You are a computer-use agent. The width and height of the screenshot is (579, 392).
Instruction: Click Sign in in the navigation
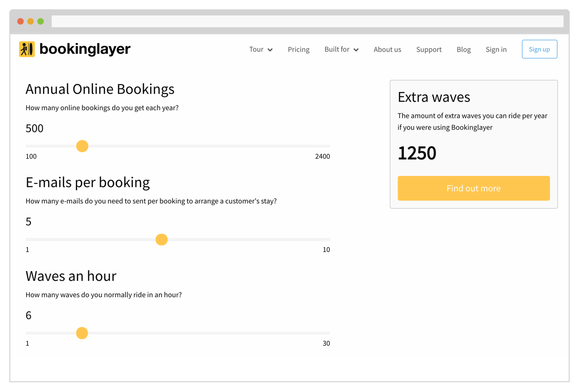496,49
